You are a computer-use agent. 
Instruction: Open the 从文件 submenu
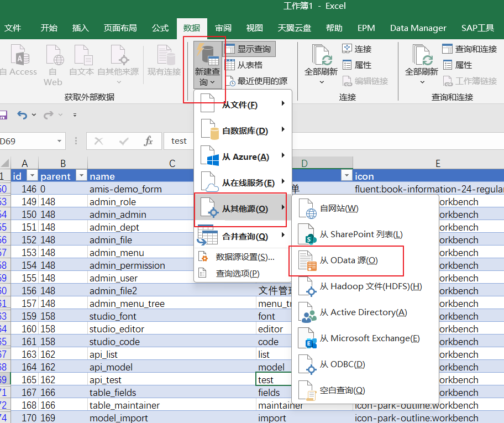click(x=240, y=105)
